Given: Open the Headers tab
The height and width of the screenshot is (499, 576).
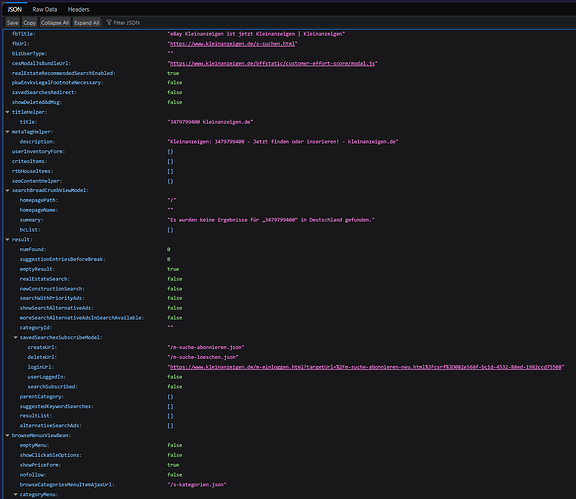Looking at the screenshot, I should tap(78, 9).
